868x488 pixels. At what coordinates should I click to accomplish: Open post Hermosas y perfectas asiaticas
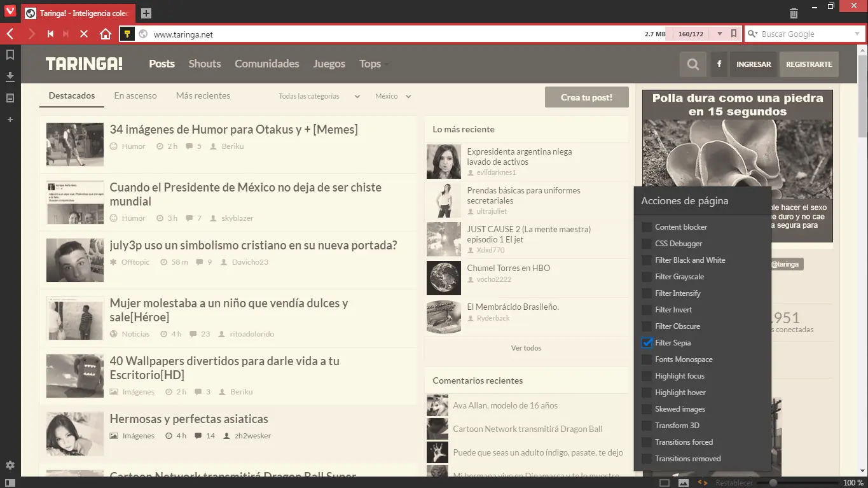(189, 419)
